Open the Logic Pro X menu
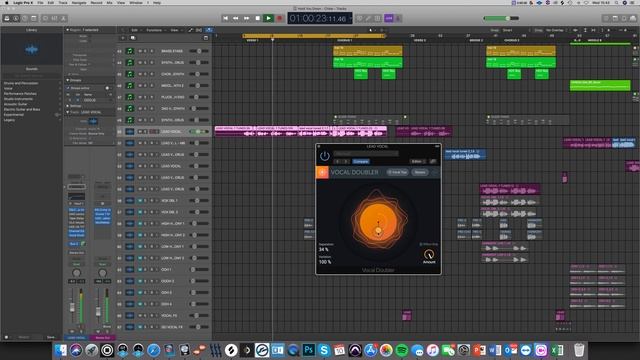 [x=23, y=2]
